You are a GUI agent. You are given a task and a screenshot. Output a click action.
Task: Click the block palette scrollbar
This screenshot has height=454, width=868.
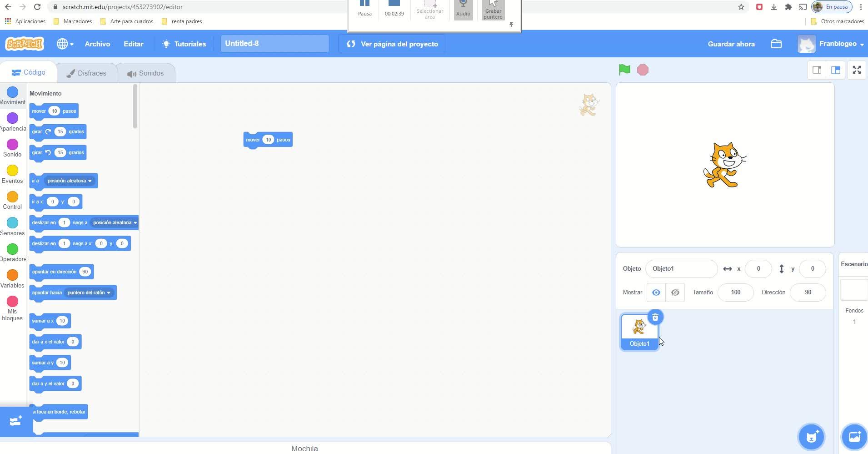coord(135,106)
